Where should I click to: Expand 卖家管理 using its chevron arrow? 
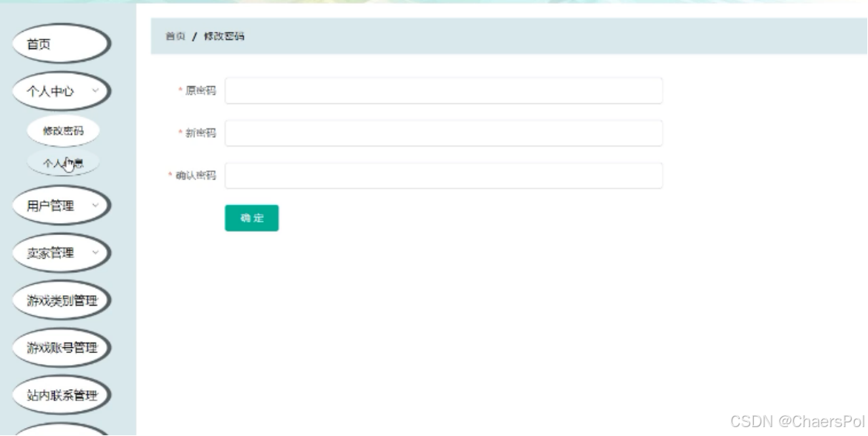(95, 253)
